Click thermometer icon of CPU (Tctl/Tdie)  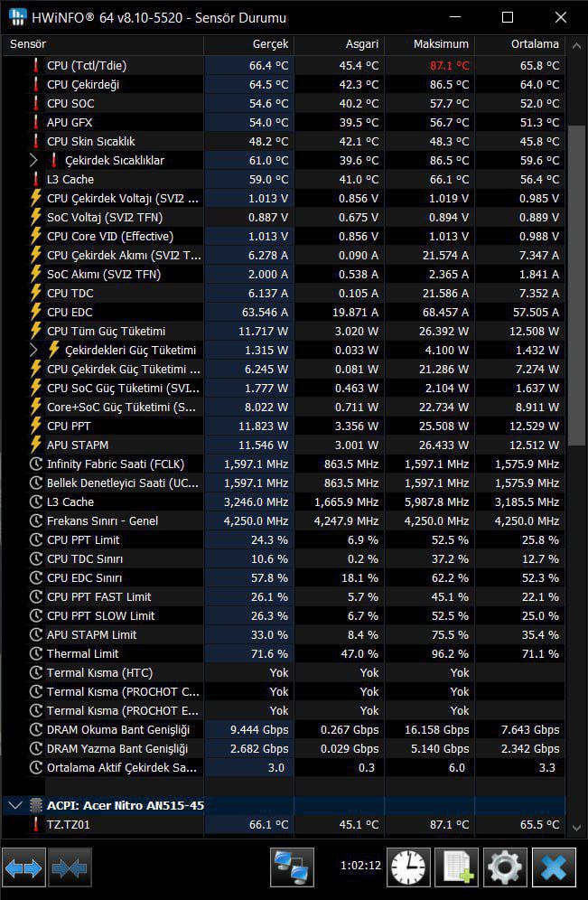coord(36,65)
